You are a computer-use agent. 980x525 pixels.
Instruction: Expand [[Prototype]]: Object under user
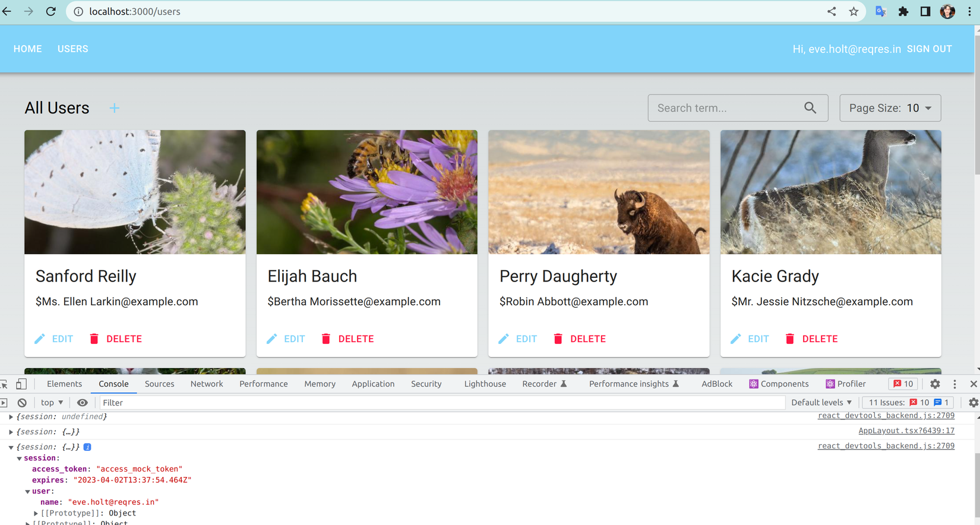tap(36, 513)
